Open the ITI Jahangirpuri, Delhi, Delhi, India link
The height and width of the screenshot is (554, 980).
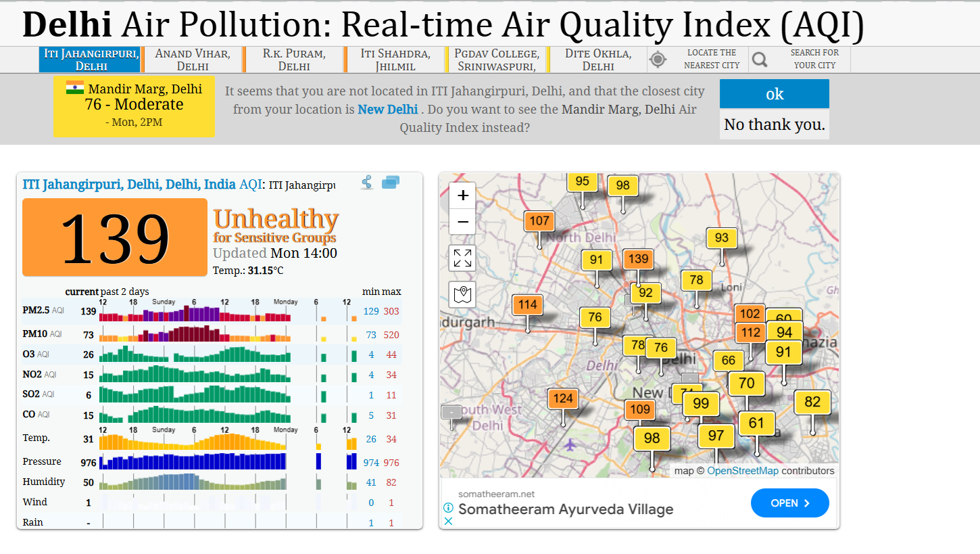pyautogui.click(x=130, y=184)
